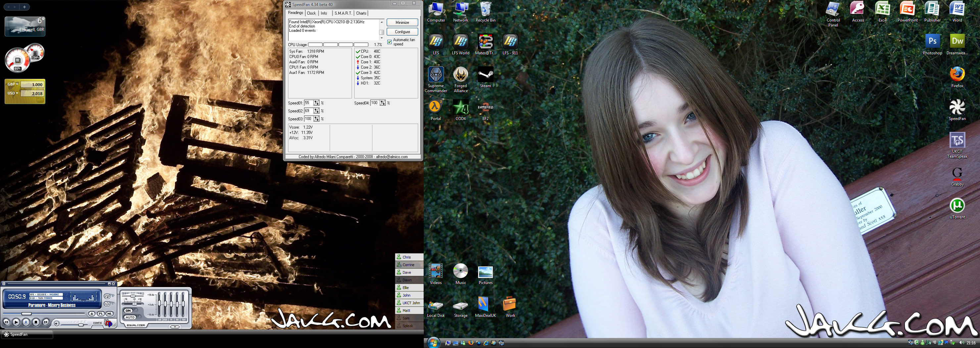Screen dimensions: 980x348
Task: Uncheck Automatic fan speed in SpeedFan
Action: 390,42
